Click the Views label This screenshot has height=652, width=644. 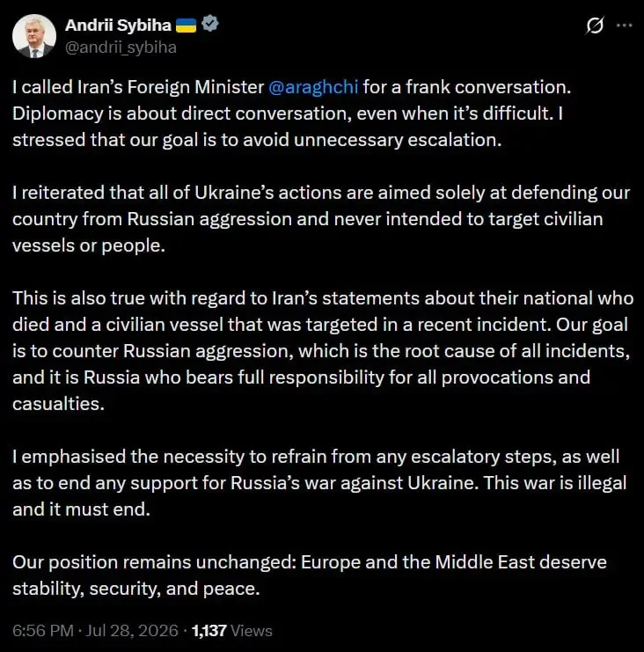pyautogui.click(x=252, y=631)
